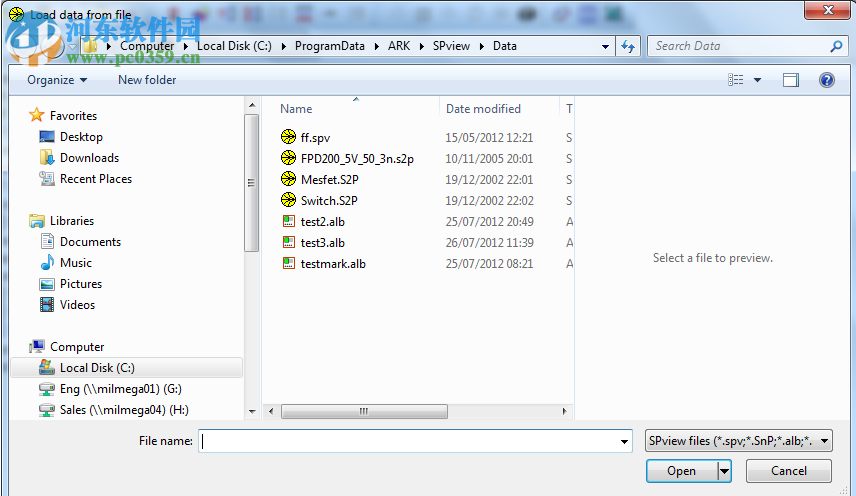Click the Desktop icon in Favorites
The height and width of the screenshot is (496, 856).
(47, 136)
